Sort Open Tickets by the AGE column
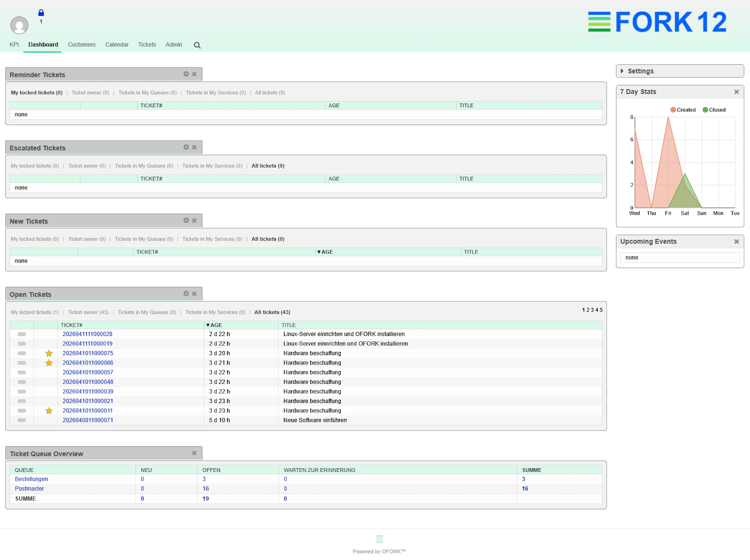This screenshot has height=560, width=750. coord(214,325)
